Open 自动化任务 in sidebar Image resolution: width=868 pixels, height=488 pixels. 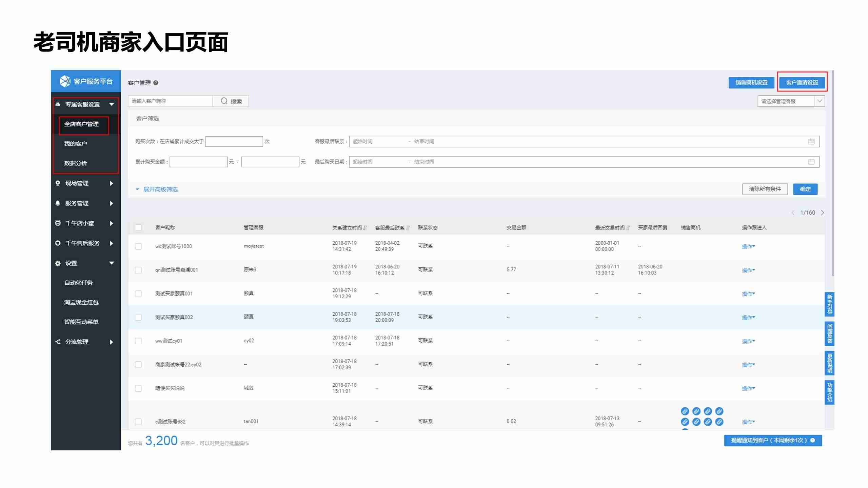pos(79,283)
